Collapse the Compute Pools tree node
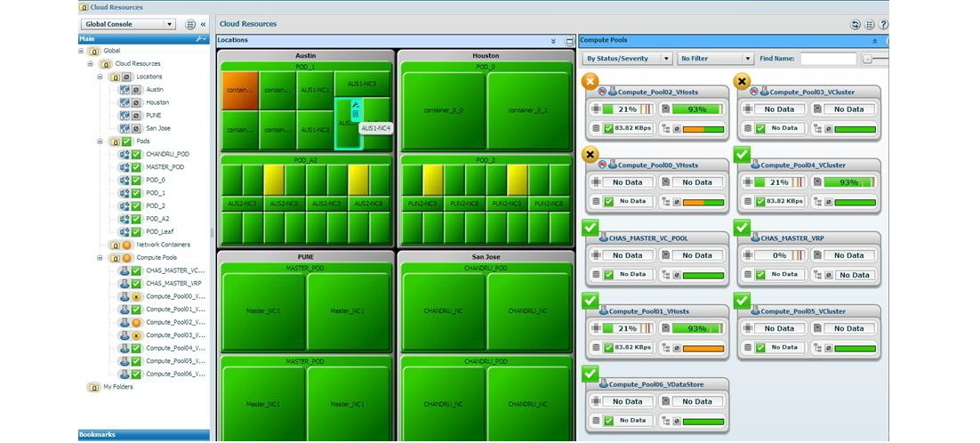The width and height of the screenshot is (980, 443). coord(100,257)
